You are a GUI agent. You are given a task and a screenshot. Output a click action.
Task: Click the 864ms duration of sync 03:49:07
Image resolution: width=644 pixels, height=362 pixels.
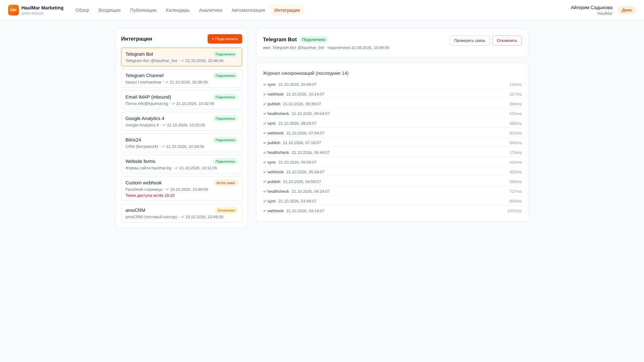pos(516,201)
